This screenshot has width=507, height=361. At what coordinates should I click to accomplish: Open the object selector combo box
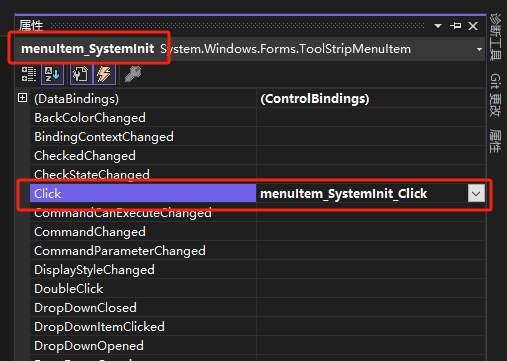250,49
